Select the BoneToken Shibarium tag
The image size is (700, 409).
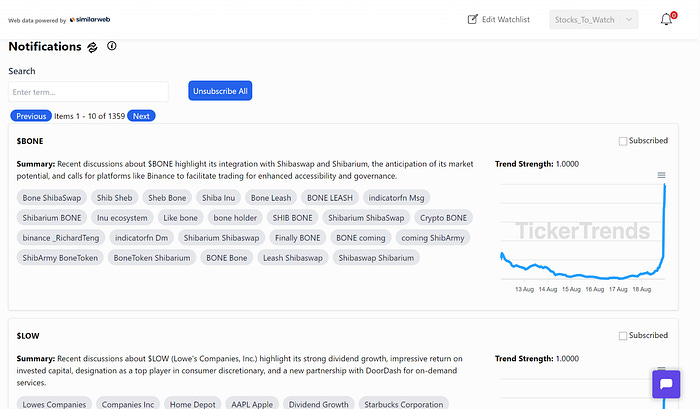click(x=152, y=258)
